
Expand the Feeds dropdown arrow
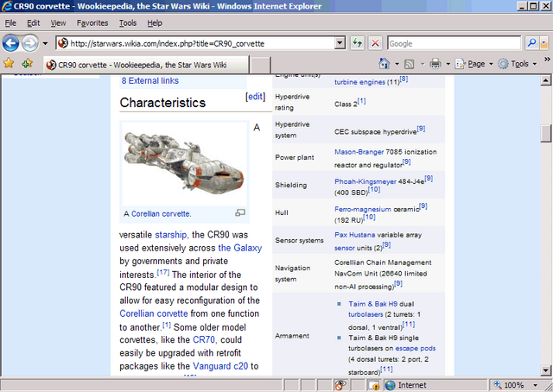coord(423,64)
